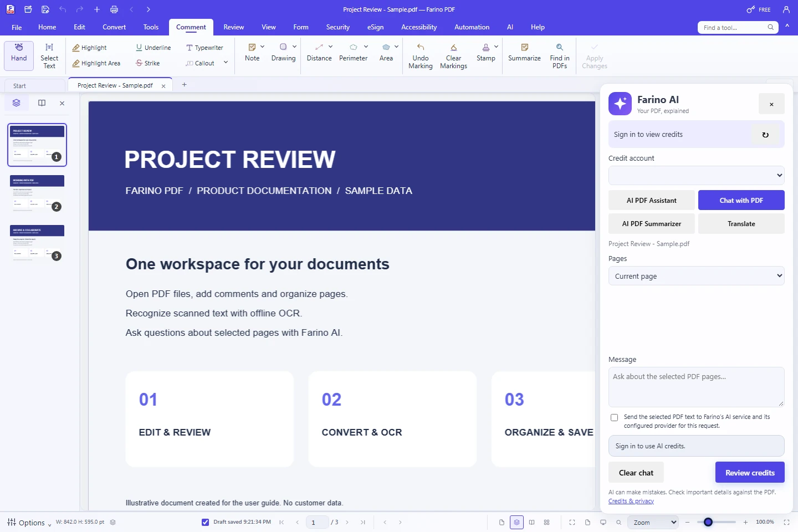Click the print icon in title bar
This screenshot has width=798, height=532.
114,9
